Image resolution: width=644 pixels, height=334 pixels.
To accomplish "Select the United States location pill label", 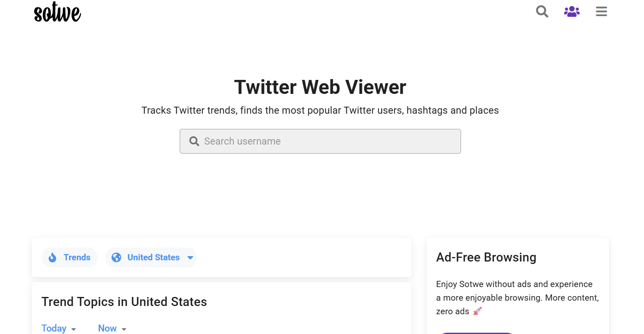I will point(153,257).
